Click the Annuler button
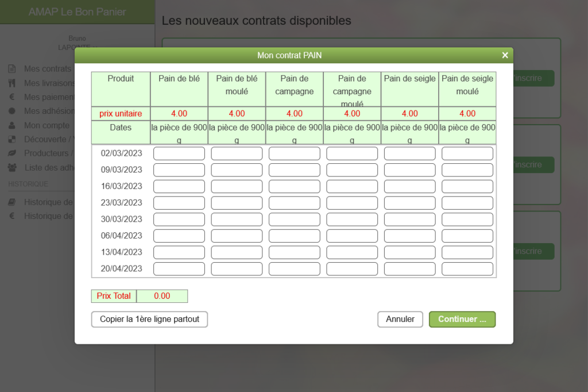588x392 pixels. pyautogui.click(x=400, y=319)
